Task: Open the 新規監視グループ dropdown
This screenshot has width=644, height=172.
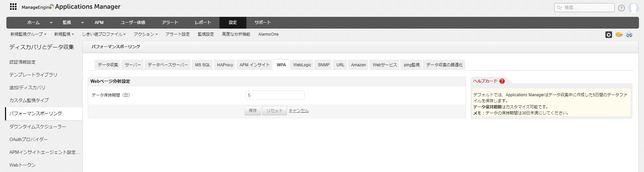Action: [28, 34]
